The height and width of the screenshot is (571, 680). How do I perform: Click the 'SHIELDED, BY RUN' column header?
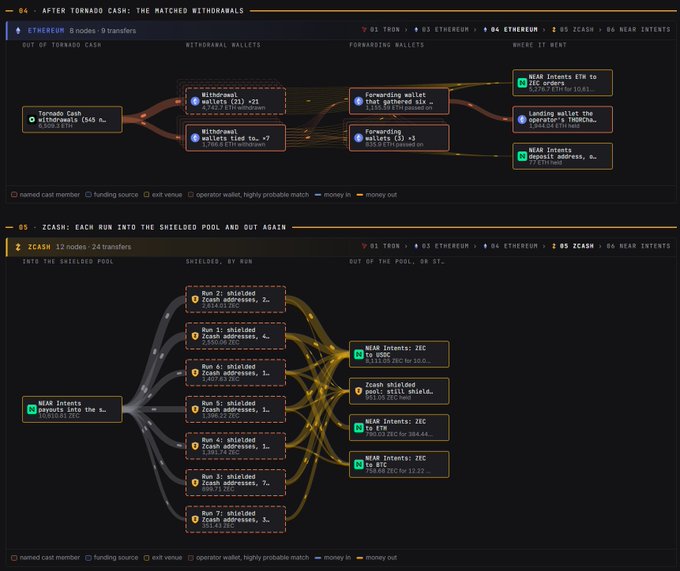coord(219,261)
